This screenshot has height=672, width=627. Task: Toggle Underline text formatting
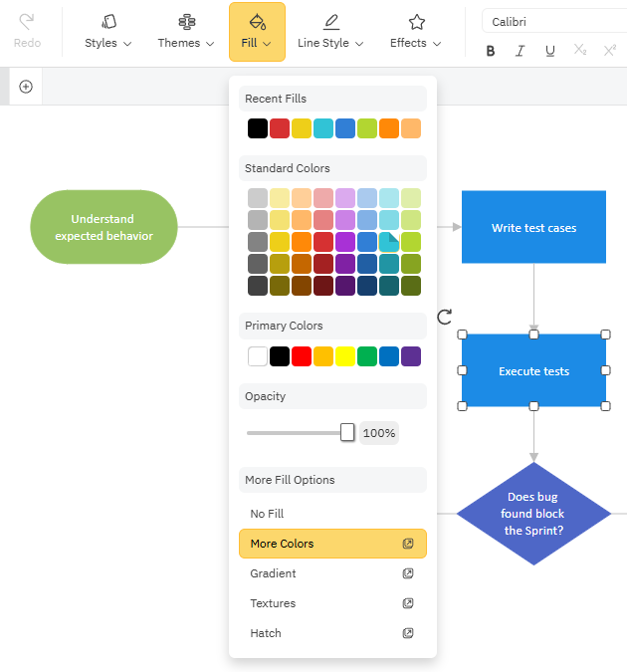[x=550, y=51]
